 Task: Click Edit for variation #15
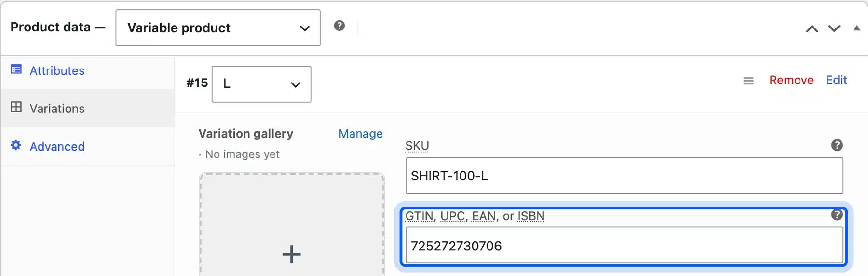837,80
